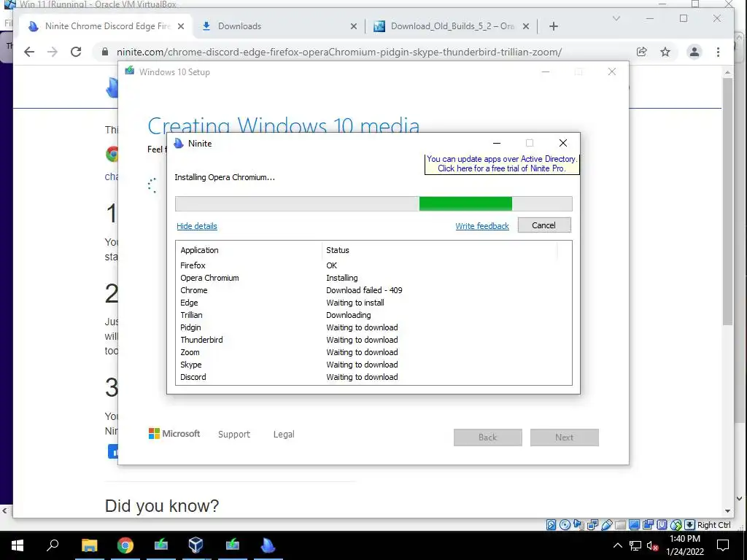Close the Ninite installer window
747x560 pixels.
[x=563, y=144]
